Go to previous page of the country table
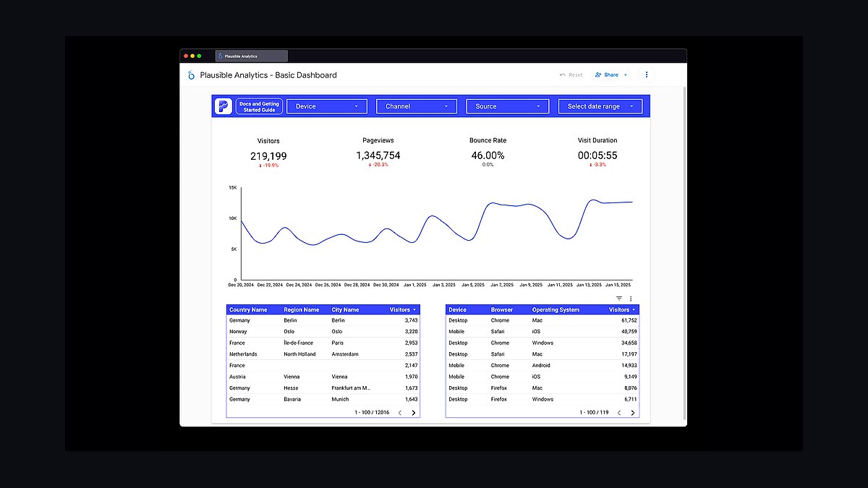This screenshot has width=868, height=488. (x=399, y=413)
